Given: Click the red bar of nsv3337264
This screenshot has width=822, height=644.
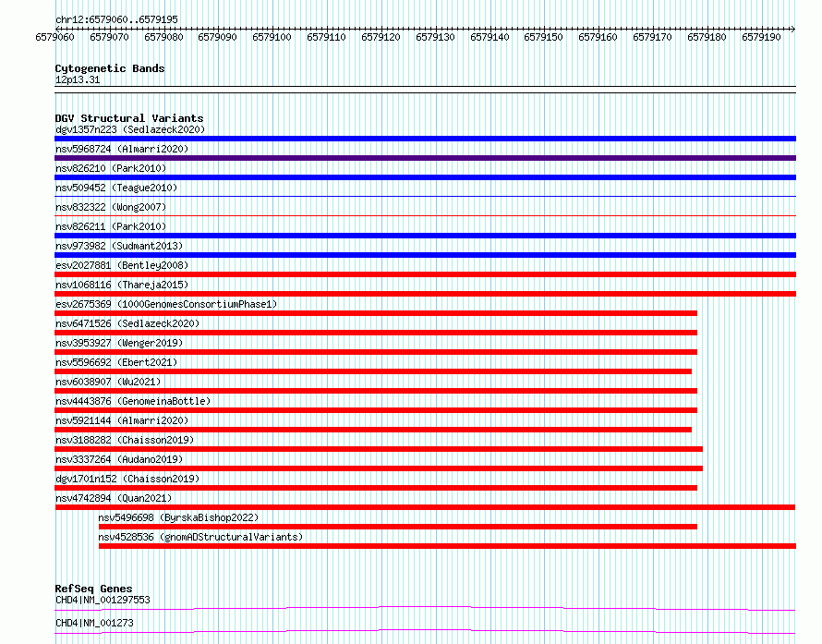Looking at the screenshot, I should 379,468.
